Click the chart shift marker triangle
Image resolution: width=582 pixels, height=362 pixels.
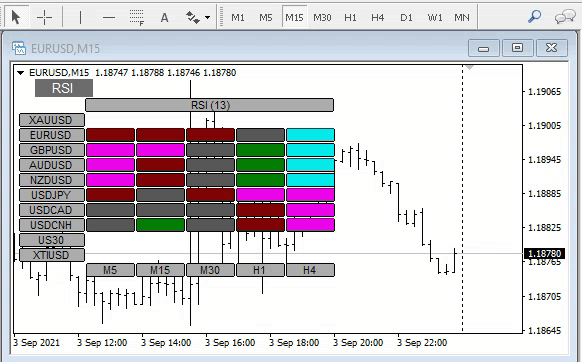pos(470,68)
